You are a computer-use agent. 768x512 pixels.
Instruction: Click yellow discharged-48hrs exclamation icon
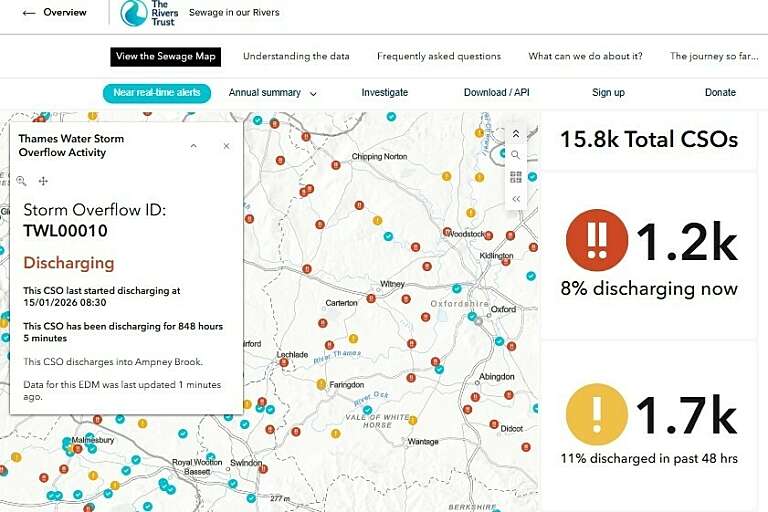click(x=597, y=414)
